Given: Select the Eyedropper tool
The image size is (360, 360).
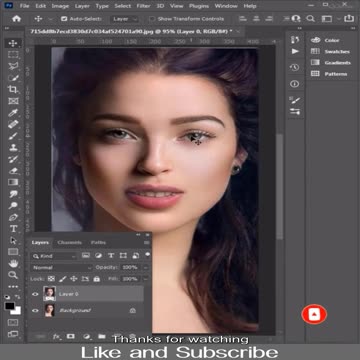Looking at the screenshot, I should (x=13, y=113).
